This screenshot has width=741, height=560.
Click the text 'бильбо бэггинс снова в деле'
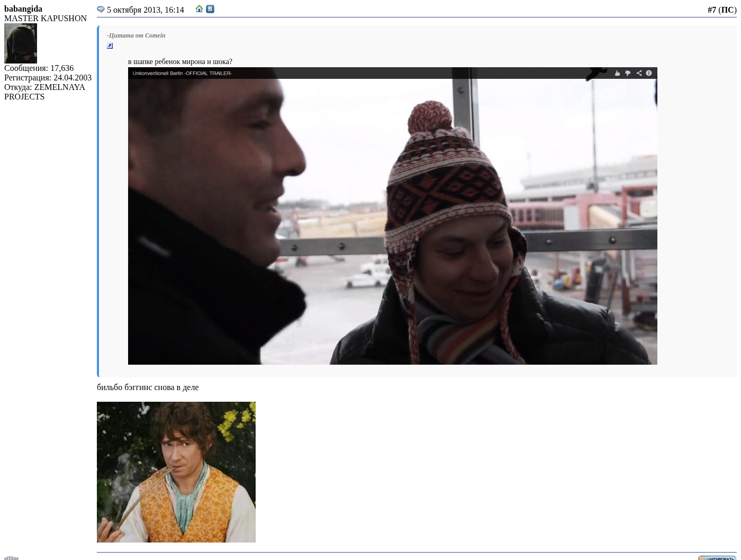tap(148, 387)
